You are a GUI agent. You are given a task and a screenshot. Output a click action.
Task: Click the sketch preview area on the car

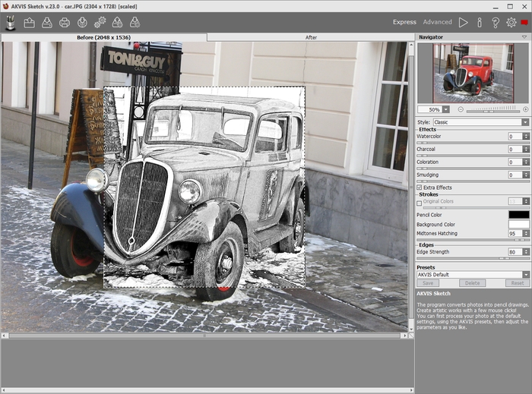tap(204, 187)
